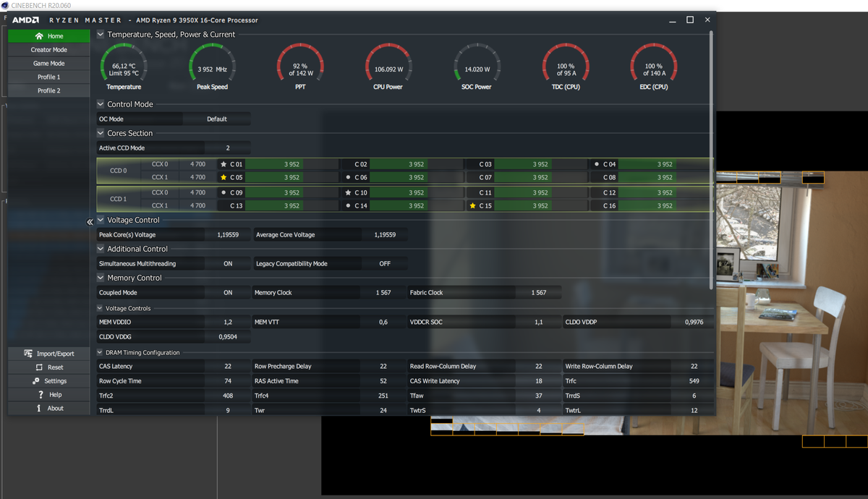Image resolution: width=868 pixels, height=499 pixels.
Task: Click Memory Clock value 1 567
Action: (x=383, y=293)
